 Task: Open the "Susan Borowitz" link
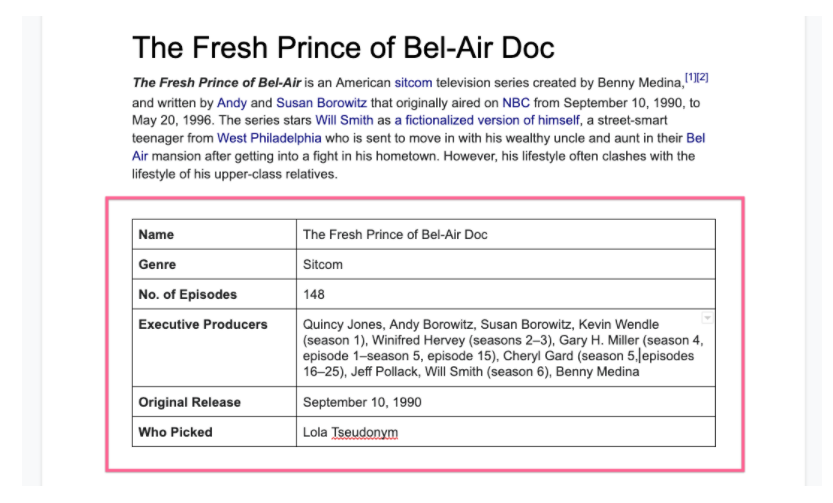(317, 102)
